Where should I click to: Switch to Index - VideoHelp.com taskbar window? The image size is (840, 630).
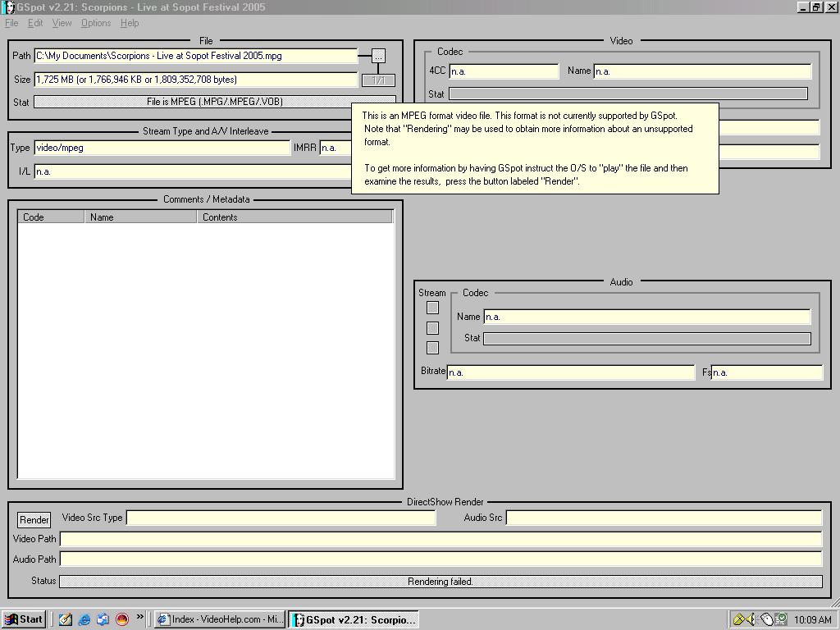point(220,619)
